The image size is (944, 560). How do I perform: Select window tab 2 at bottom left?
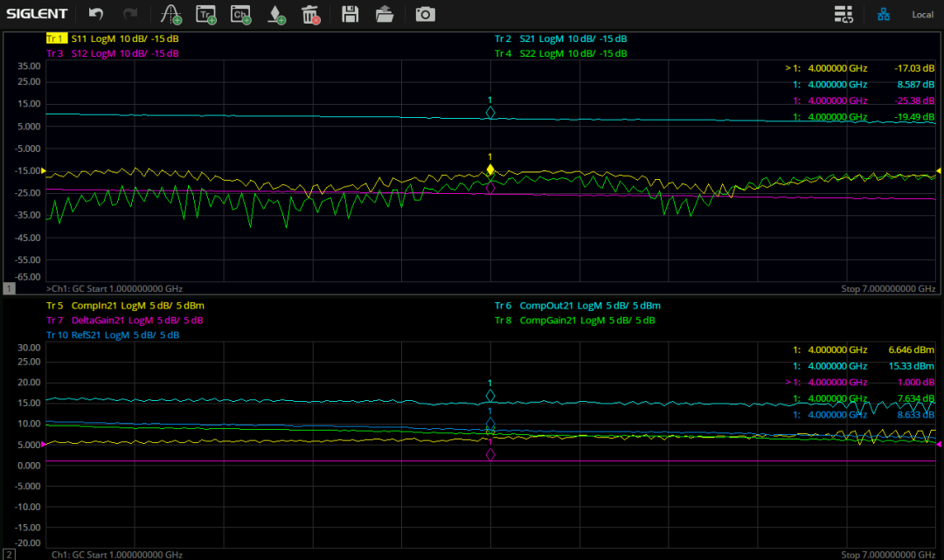[x=10, y=554]
